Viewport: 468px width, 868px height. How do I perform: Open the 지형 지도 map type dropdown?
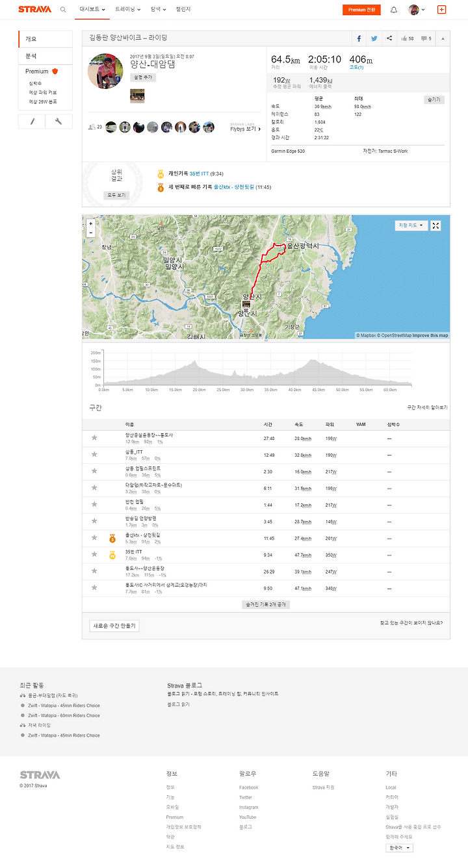[x=411, y=225]
